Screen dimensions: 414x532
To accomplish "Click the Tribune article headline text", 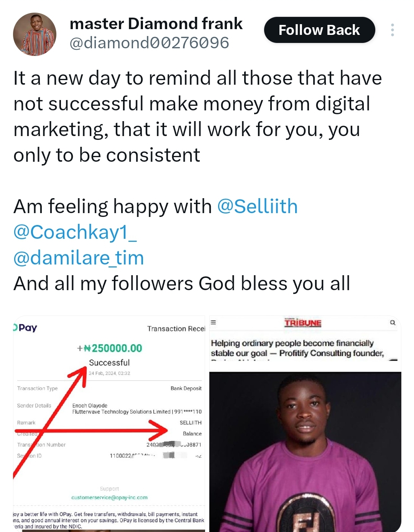I will [297, 348].
